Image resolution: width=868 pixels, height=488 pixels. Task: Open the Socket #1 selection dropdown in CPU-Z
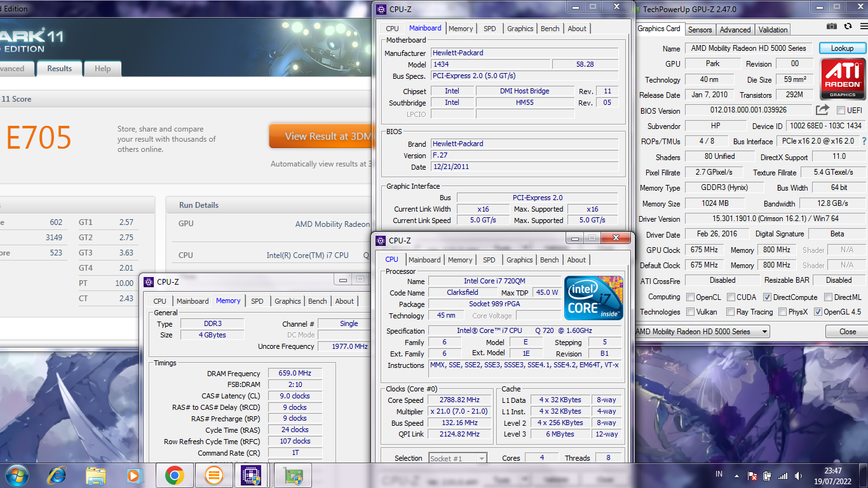click(458, 458)
